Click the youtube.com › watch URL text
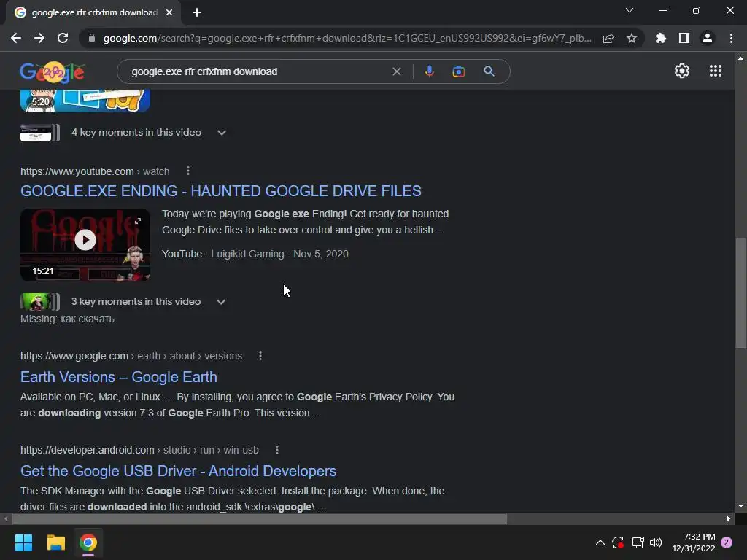 [x=95, y=171]
